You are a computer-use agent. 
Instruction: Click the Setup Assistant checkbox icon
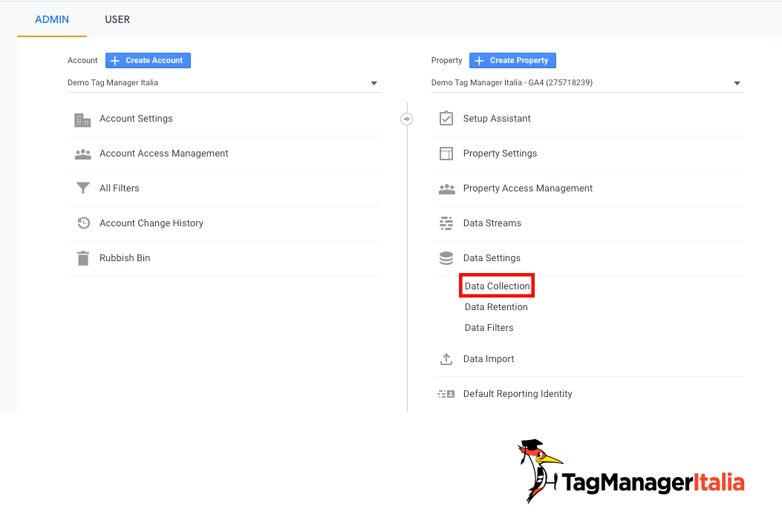point(446,119)
